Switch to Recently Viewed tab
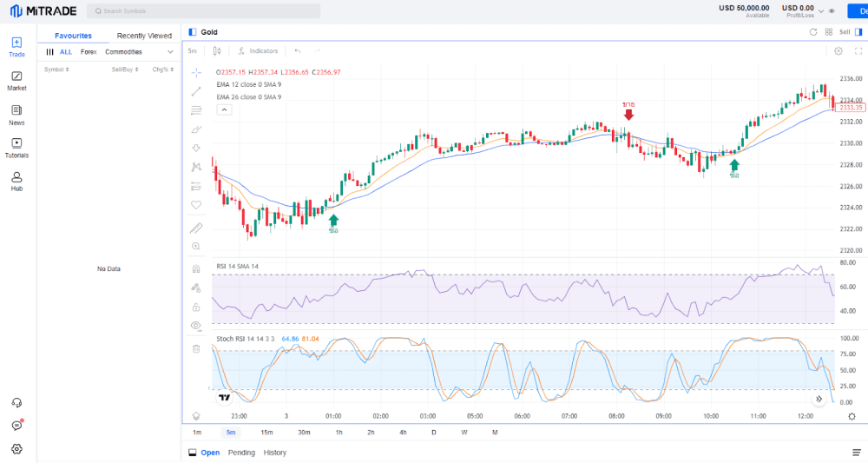The image size is (868, 463). point(144,36)
